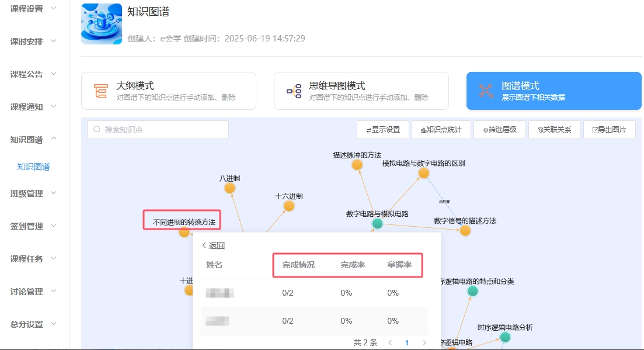Select 图谱模式 graph mode card
644x350 pixels.
click(x=554, y=91)
